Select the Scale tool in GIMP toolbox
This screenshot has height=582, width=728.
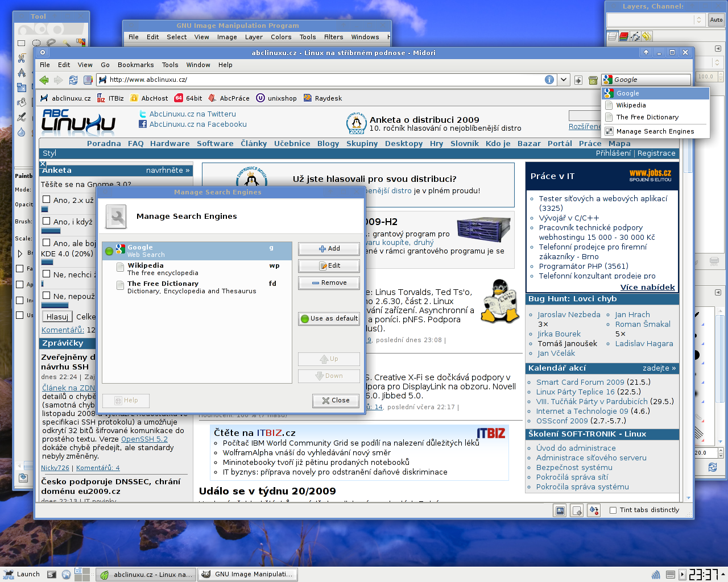[x=22, y=87]
